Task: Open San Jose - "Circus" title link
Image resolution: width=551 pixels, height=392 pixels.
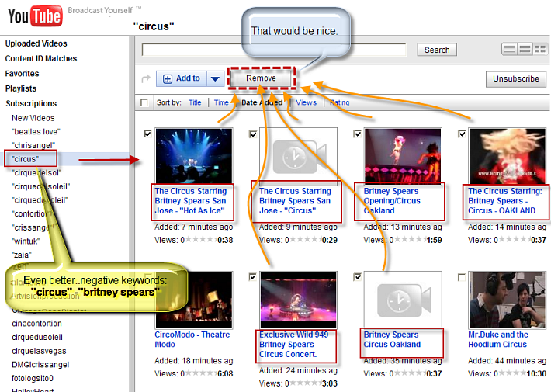Action: coord(295,201)
